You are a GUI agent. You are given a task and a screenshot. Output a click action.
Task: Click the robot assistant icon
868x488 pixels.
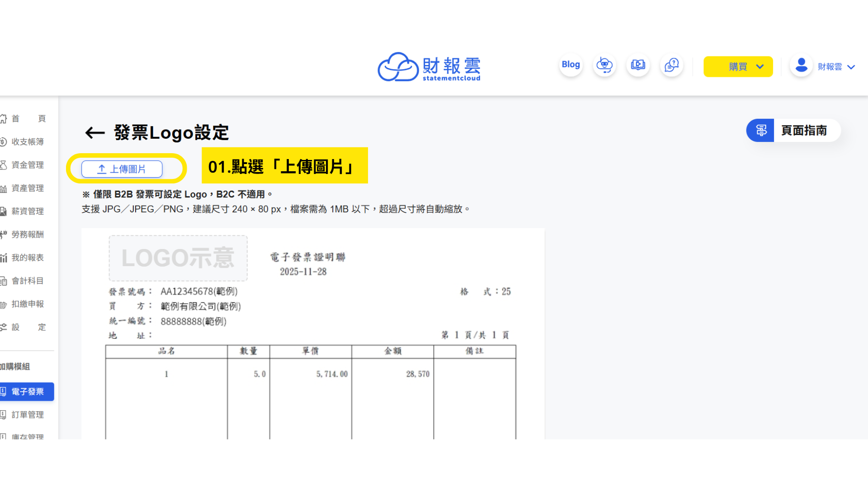pyautogui.click(x=604, y=66)
